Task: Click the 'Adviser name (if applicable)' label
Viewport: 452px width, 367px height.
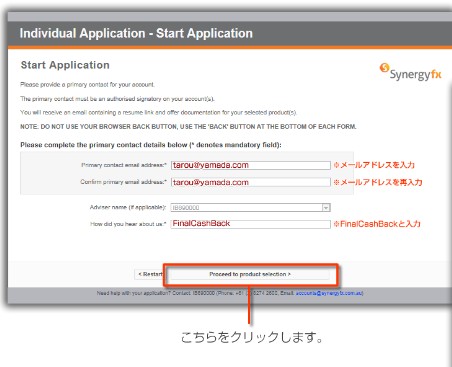Action: (x=128, y=207)
